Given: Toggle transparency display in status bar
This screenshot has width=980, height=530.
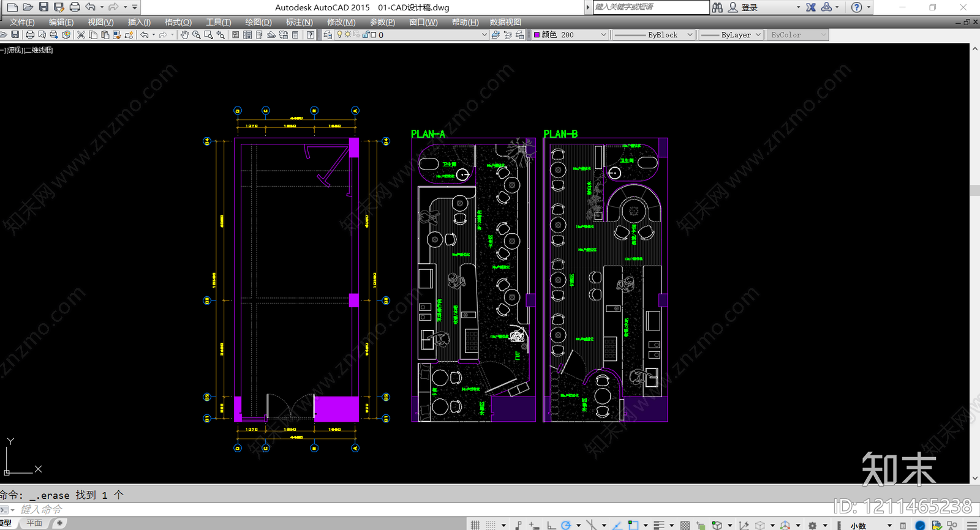Looking at the screenshot, I should (685, 525).
